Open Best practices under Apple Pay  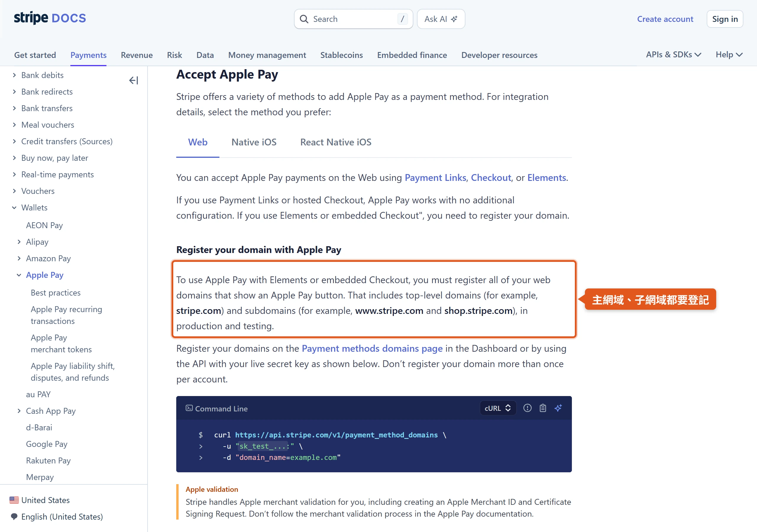coord(56,293)
